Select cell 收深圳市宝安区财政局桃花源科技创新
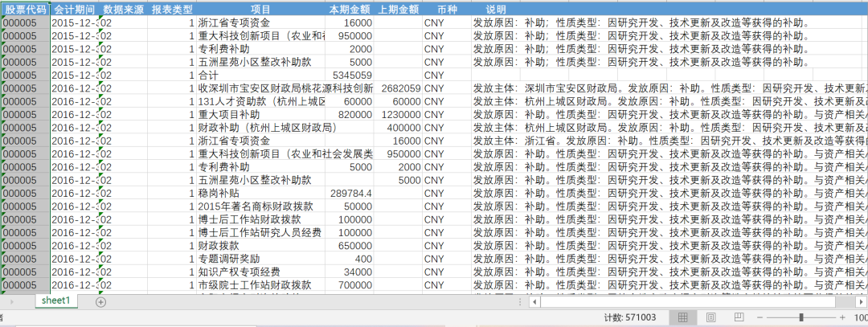This screenshot has height=327, width=868. [285, 88]
